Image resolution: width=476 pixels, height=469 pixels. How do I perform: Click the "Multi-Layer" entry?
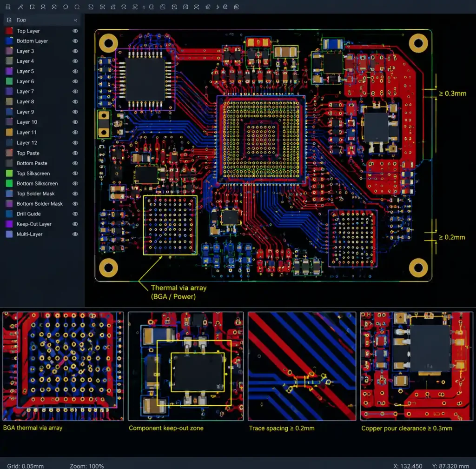(x=29, y=234)
